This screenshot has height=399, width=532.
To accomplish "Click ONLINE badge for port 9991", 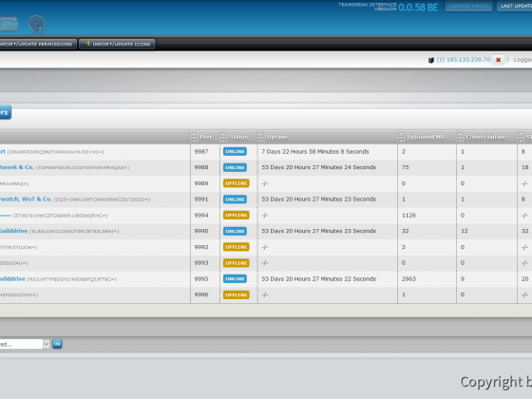I will click(x=235, y=199).
